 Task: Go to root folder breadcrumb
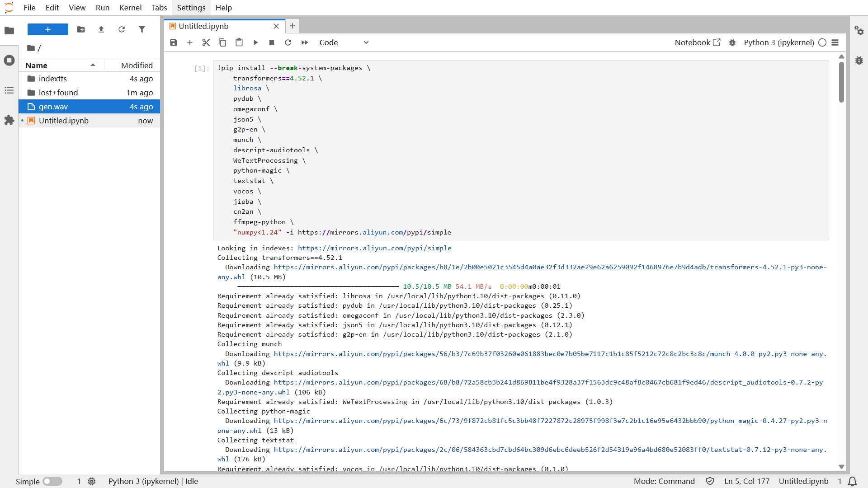point(31,48)
